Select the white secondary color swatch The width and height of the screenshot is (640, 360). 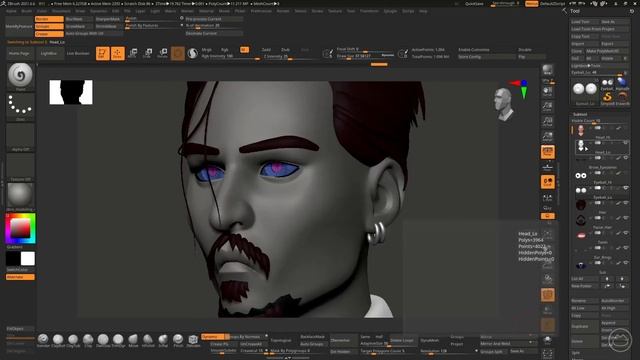point(28,258)
